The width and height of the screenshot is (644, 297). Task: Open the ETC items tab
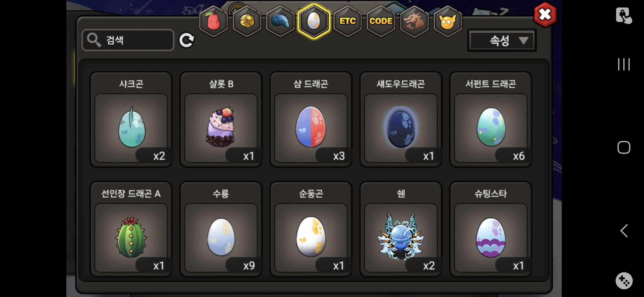pos(347,21)
